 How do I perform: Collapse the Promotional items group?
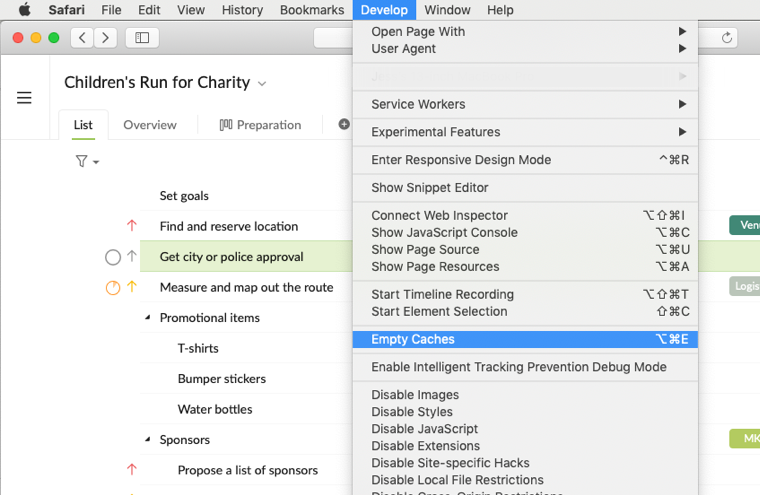pyautogui.click(x=148, y=318)
